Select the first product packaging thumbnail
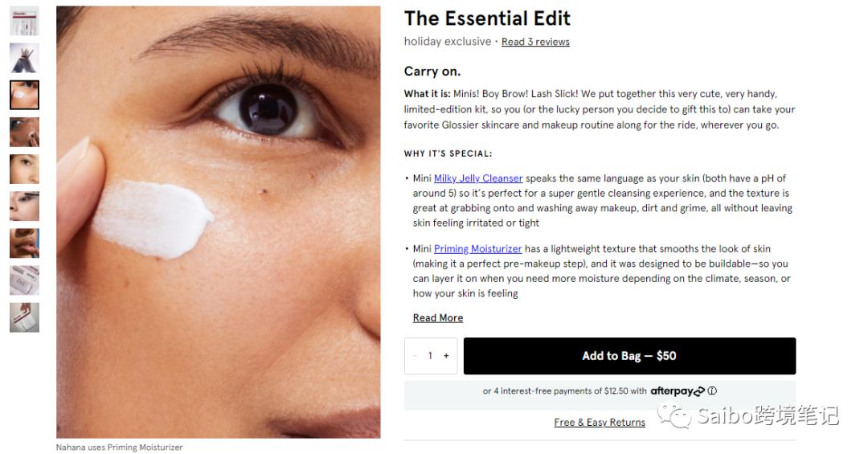Image resolution: width=868 pixels, height=454 pixels. click(24, 21)
